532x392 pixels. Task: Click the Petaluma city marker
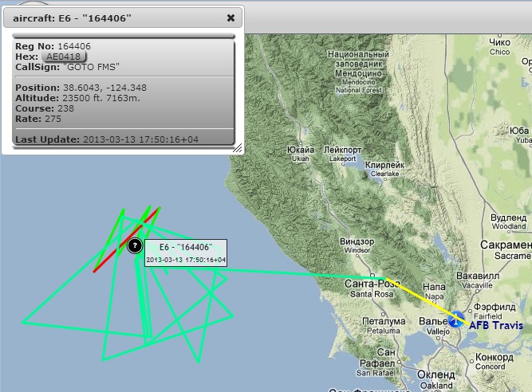(384, 315)
